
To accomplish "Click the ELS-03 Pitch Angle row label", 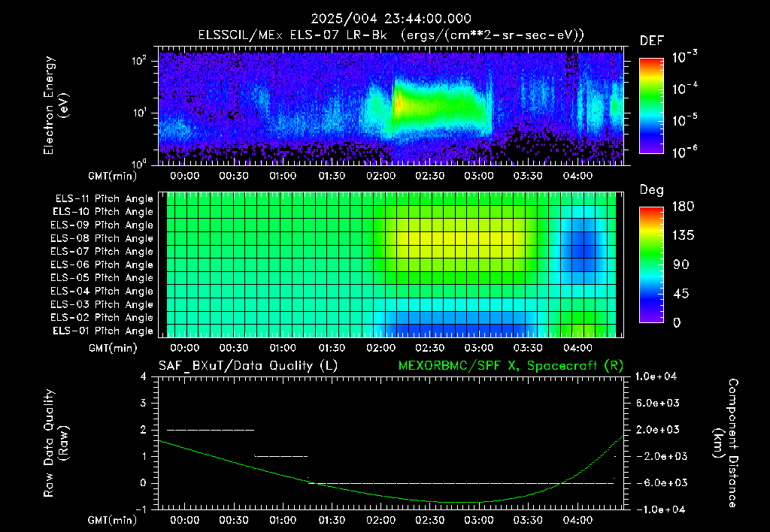I will click(x=102, y=304).
